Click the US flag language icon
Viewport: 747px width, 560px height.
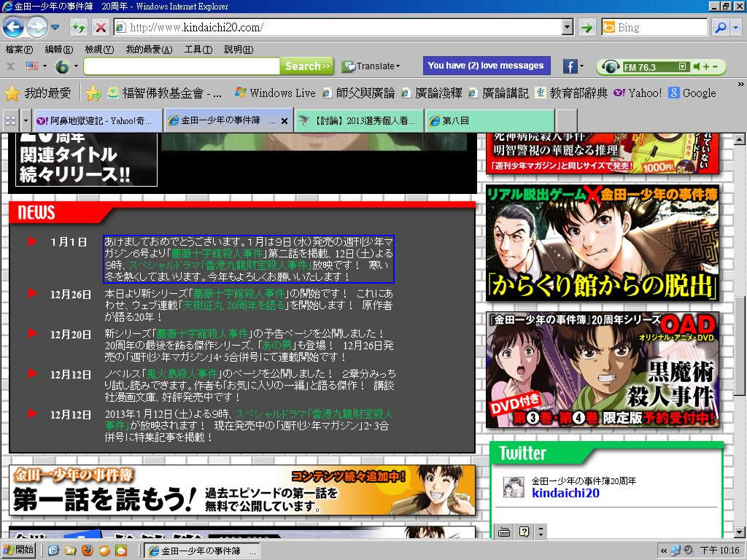pos(31,66)
